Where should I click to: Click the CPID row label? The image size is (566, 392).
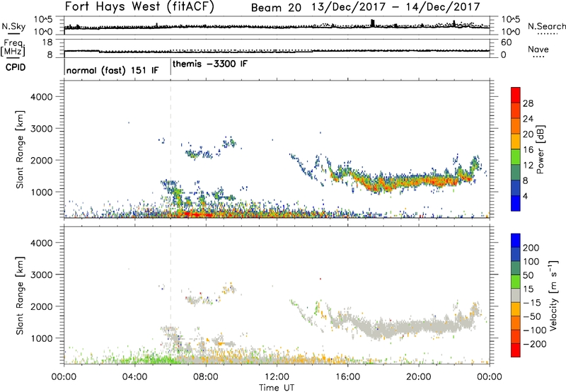point(15,67)
